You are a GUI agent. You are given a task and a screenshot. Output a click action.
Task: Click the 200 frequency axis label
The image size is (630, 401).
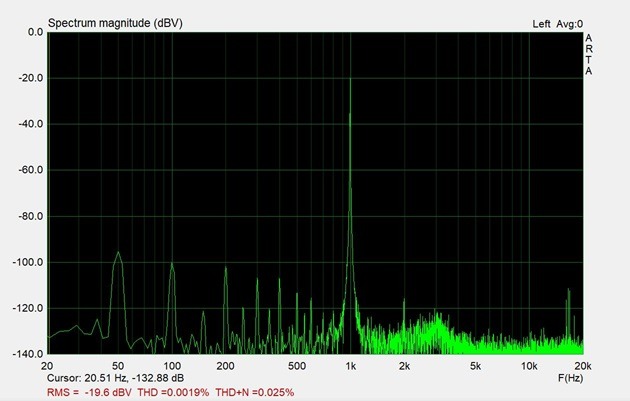pyautogui.click(x=225, y=366)
